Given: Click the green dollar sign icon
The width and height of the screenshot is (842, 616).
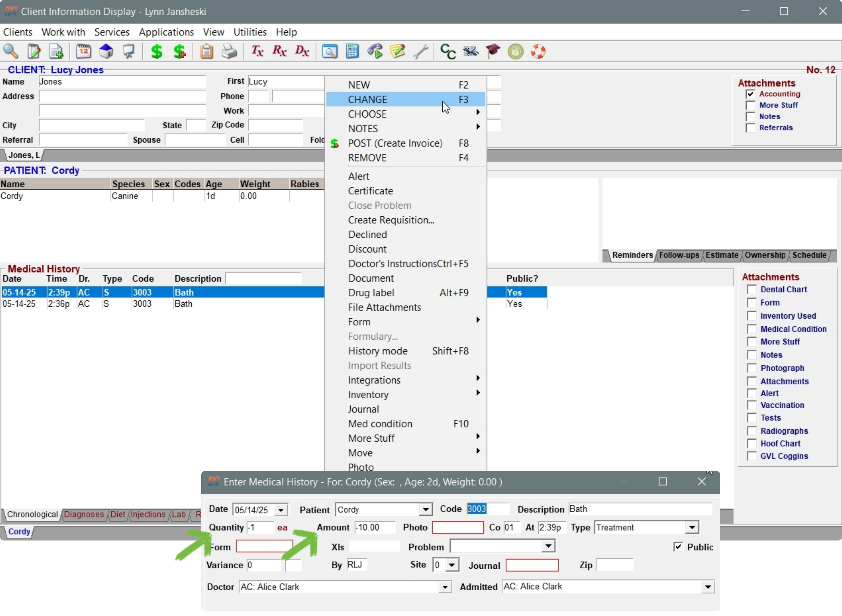Looking at the screenshot, I should point(157,51).
